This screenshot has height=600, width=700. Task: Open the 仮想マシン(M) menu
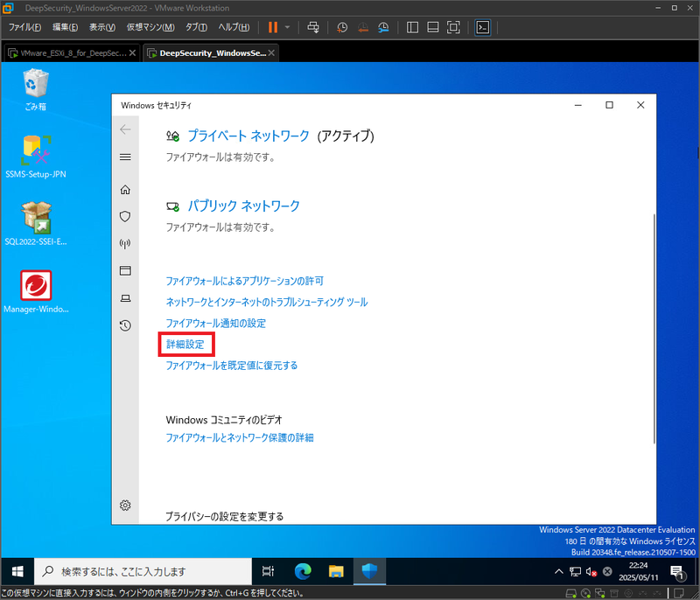pos(150,27)
